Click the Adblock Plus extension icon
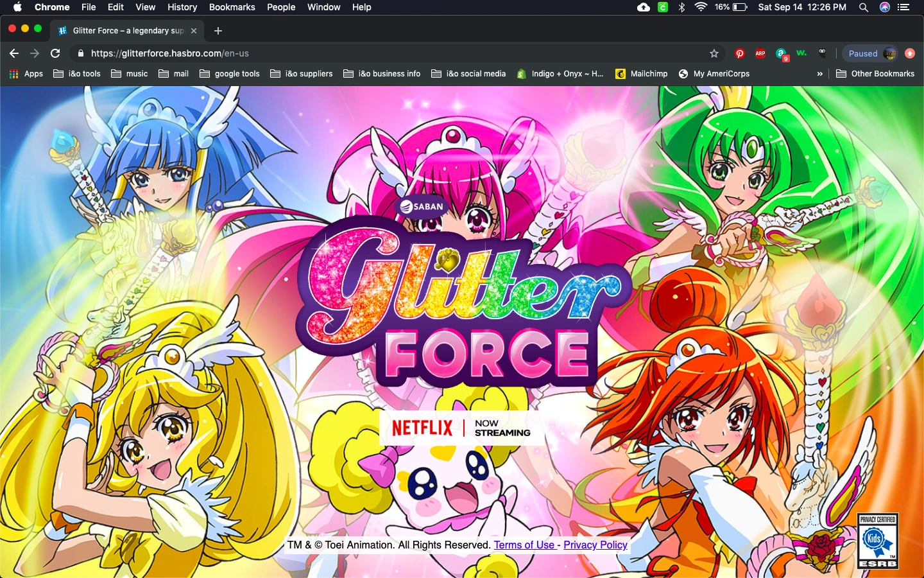 760,53
